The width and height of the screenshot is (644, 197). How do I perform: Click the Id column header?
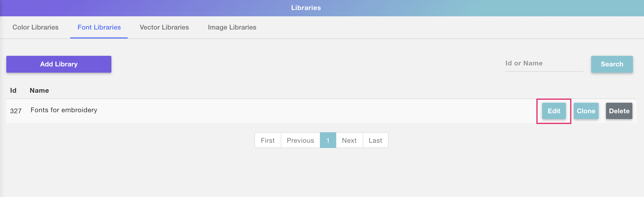point(13,91)
